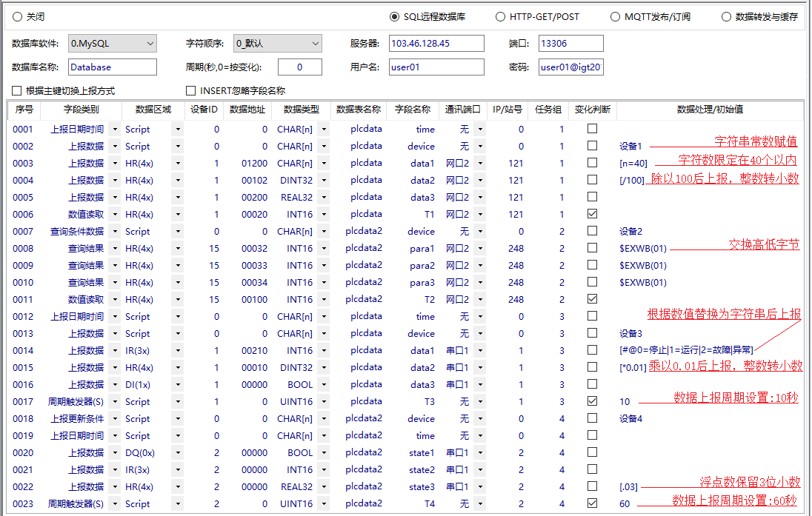This screenshot has width=812, height=516.
Task: Open the 数据库软件 0.MySQL dropdown
Action: point(112,44)
